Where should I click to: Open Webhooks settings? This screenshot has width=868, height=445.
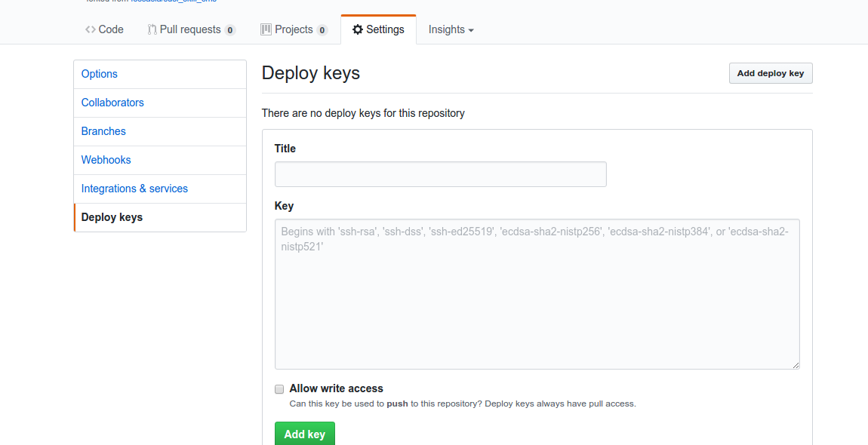[x=160, y=160]
